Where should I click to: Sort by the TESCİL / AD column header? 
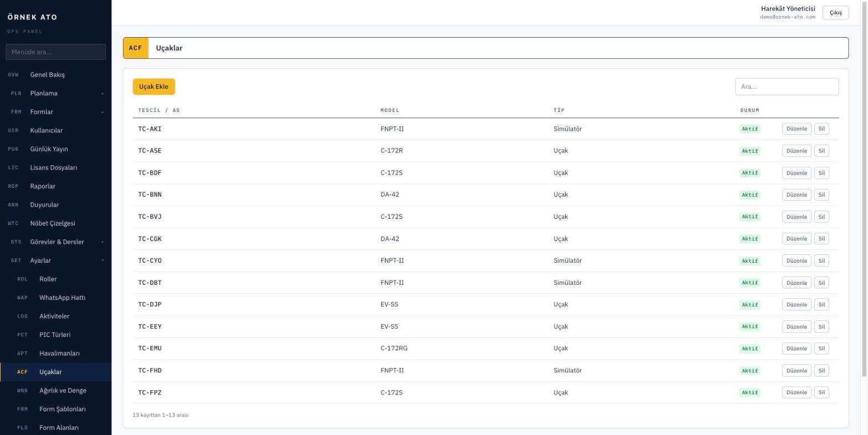[x=159, y=110]
